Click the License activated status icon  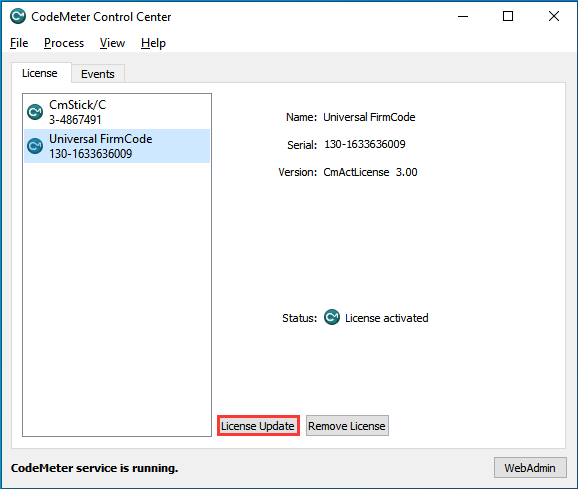[x=332, y=317]
